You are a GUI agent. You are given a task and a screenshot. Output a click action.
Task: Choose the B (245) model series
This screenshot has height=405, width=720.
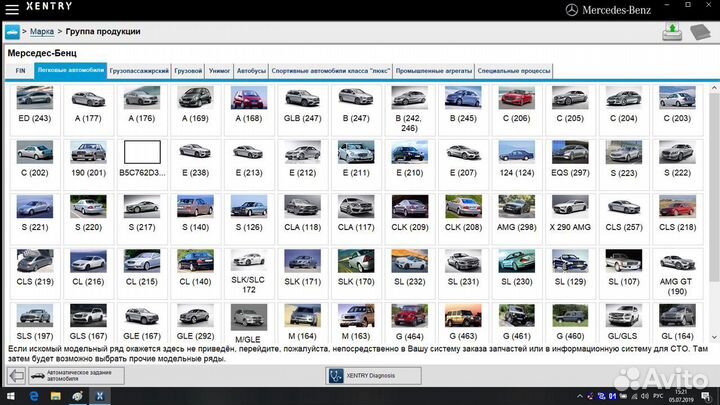463,110
